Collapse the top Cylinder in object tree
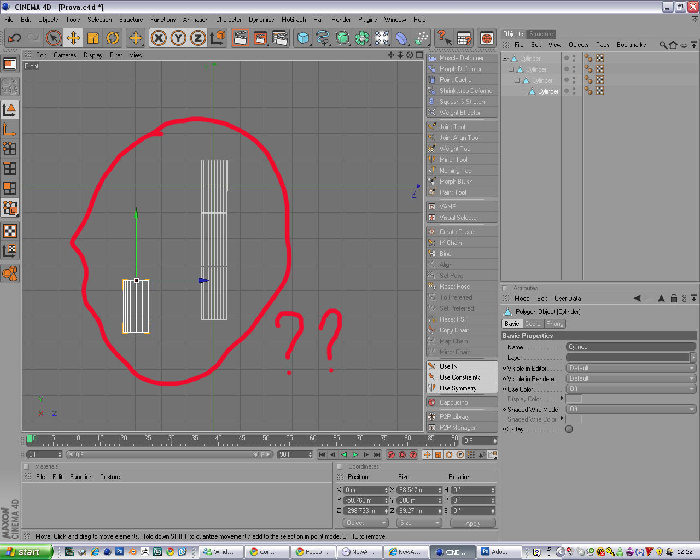Screen dimensions: 700x560 tap(505, 59)
